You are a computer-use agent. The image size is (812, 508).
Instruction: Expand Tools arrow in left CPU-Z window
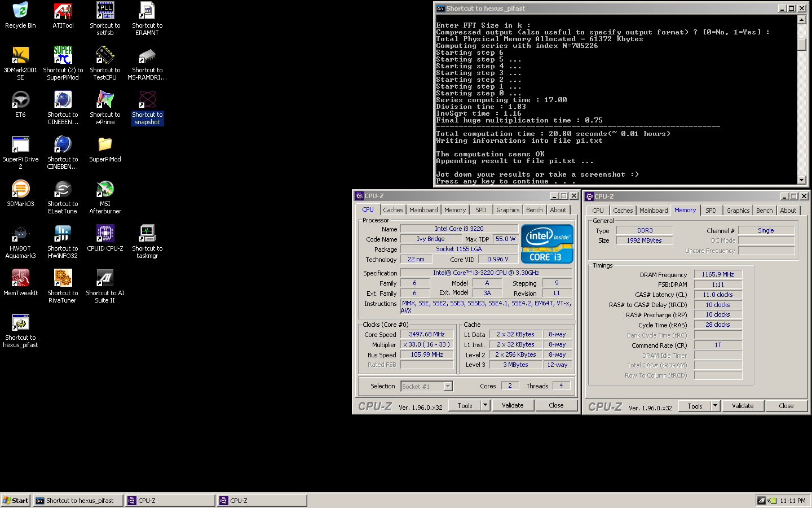coord(485,405)
